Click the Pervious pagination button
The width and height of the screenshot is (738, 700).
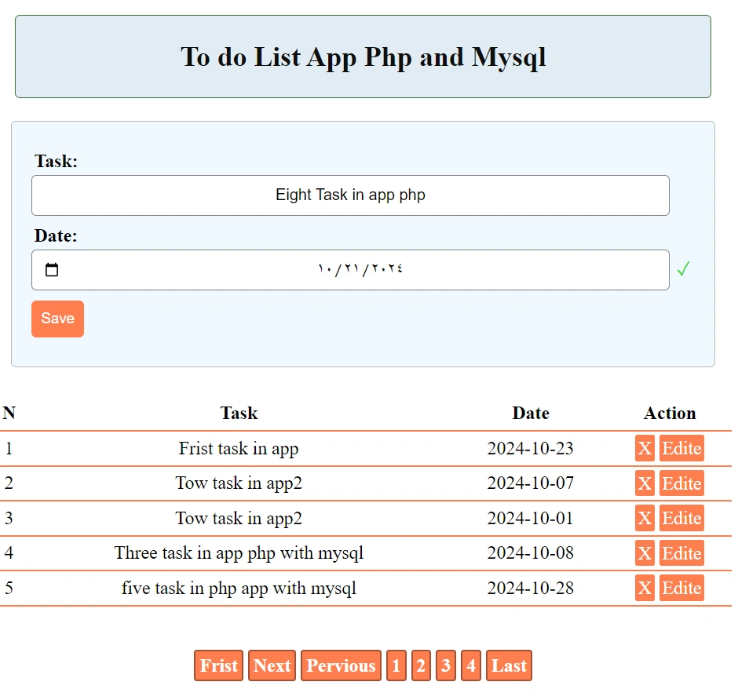pyautogui.click(x=341, y=665)
